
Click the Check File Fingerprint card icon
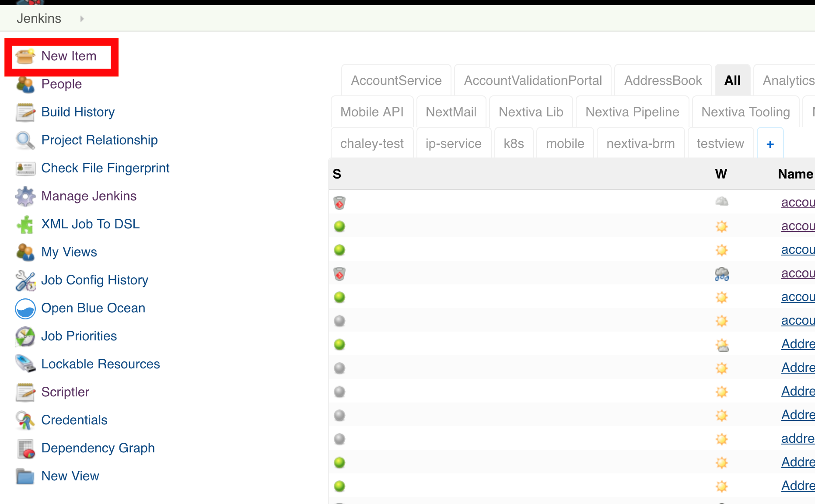[25, 168]
